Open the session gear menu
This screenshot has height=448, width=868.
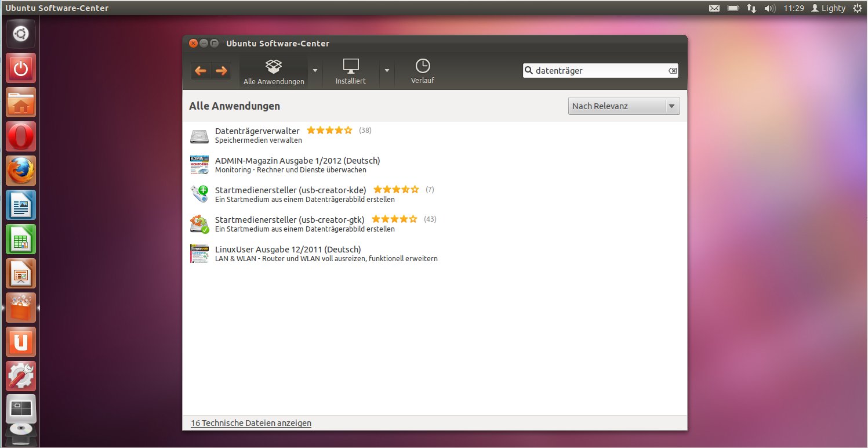(x=858, y=8)
